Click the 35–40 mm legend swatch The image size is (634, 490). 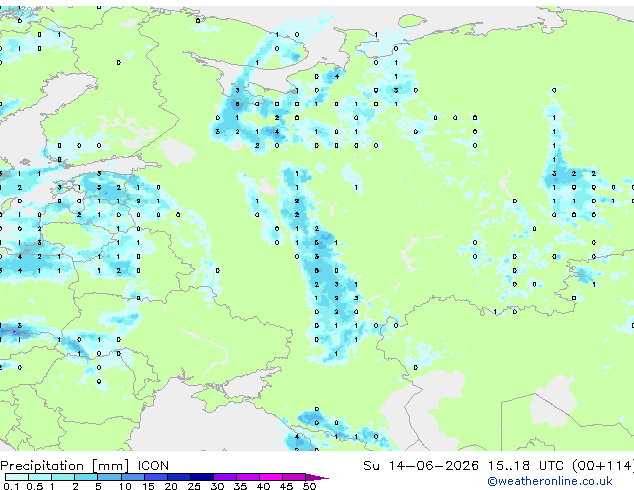[x=248, y=477]
